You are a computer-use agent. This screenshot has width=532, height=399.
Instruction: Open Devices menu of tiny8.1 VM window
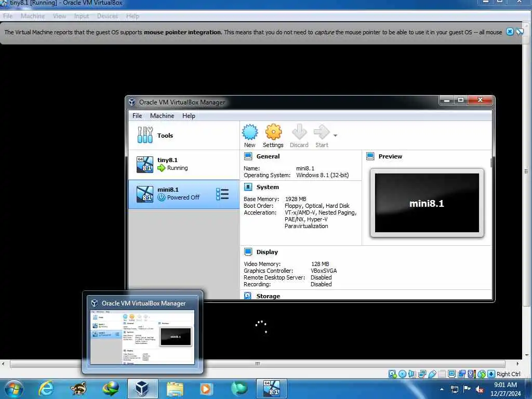pos(107,16)
